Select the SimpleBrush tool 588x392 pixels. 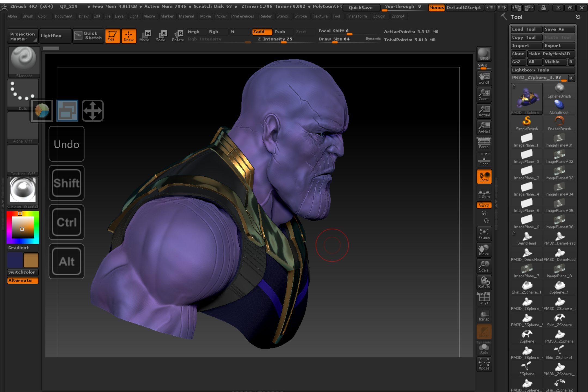pos(527,124)
